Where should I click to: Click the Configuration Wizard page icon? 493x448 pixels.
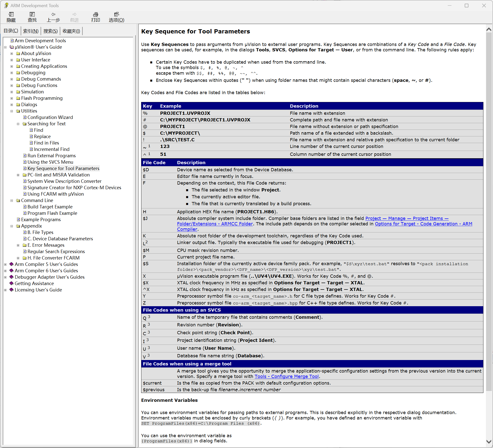coord(25,117)
